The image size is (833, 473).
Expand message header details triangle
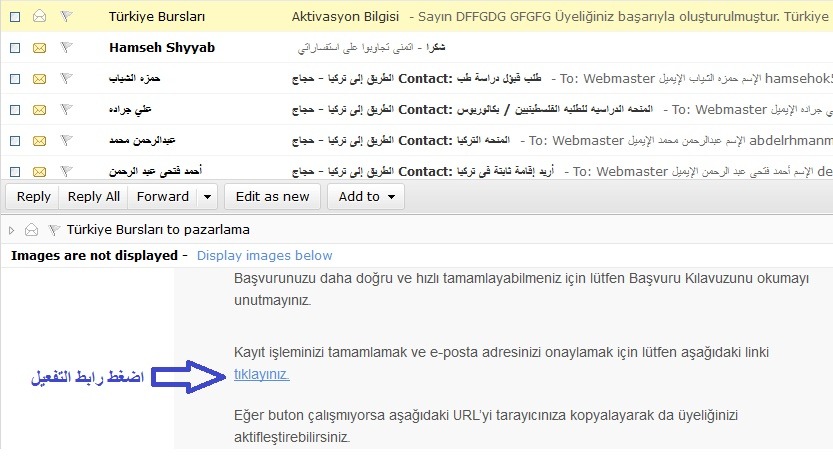pos(11,230)
